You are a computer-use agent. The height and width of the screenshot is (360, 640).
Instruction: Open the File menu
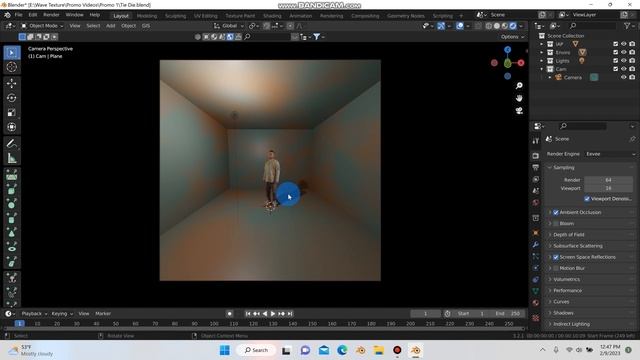coord(19,15)
